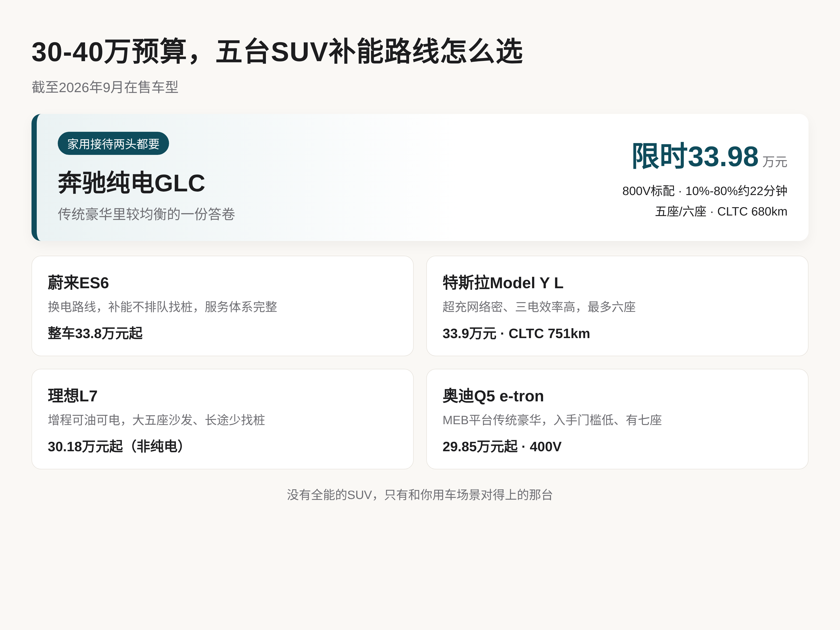The width and height of the screenshot is (840, 630).
Task: Click the 家用接待两头都要 badge
Action: [x=113, y=144]
